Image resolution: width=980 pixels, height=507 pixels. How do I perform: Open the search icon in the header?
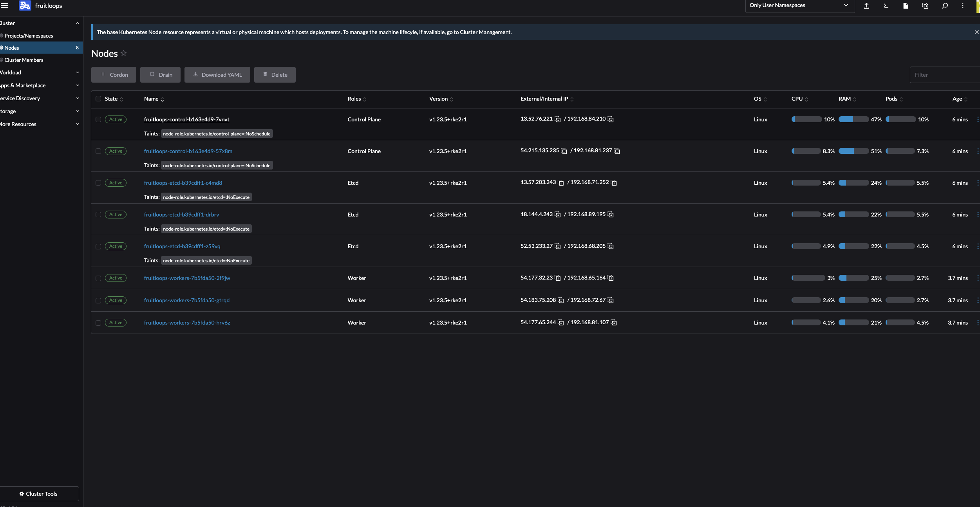(x=944, y=6)
